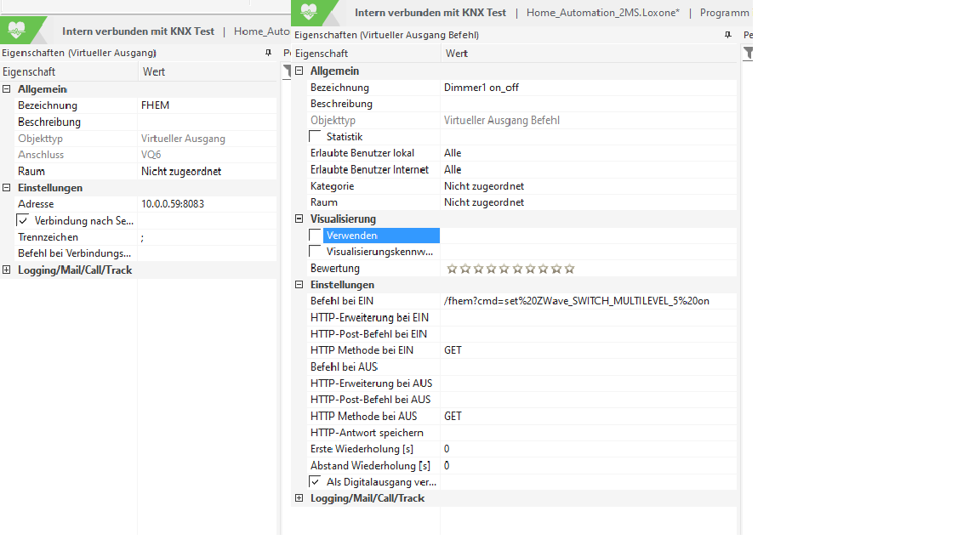Toggle the Verbindung nach Senden checkbox
Viewport: 980px width, 551px height.
(x=23, y=220)
